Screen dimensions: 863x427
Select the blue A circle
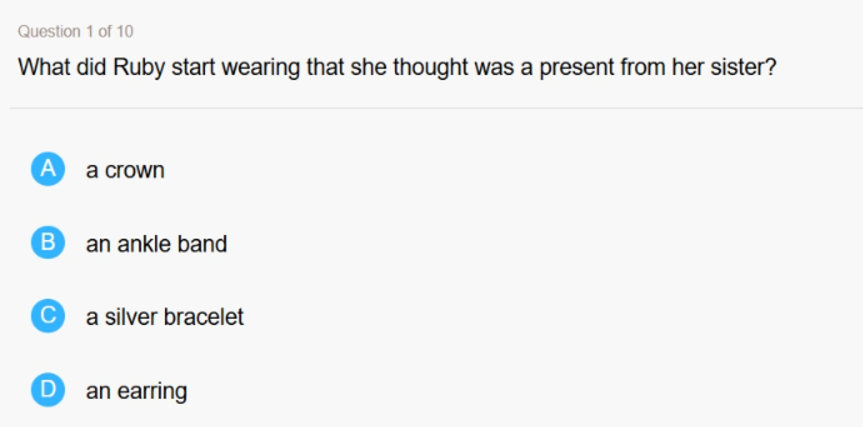(48, 169)
